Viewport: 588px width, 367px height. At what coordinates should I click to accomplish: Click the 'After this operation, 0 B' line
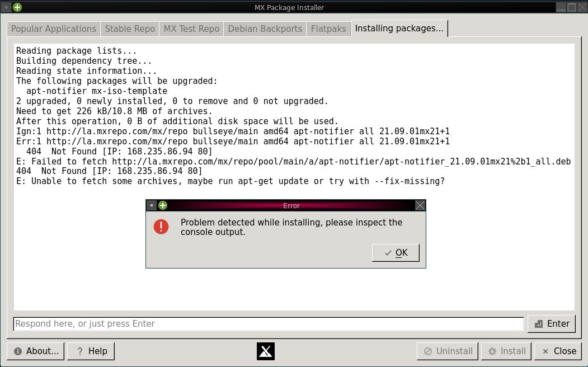(177, 121)
